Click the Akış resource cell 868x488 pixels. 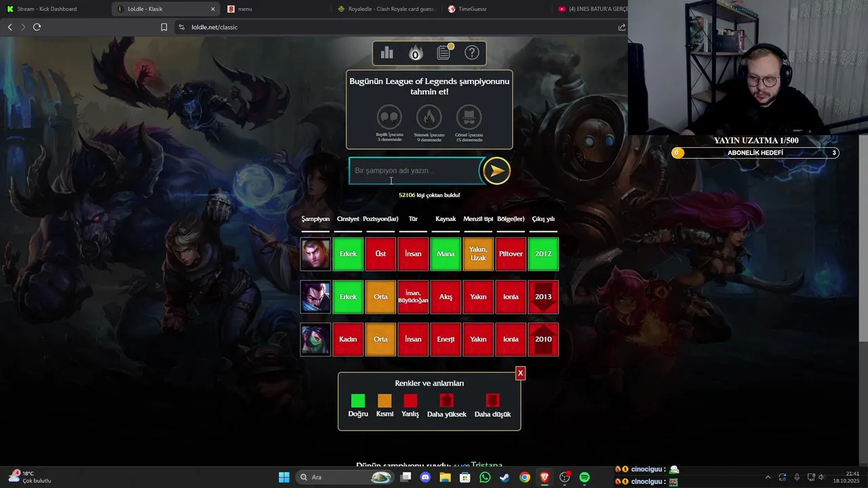pyautogui.click(x=446, y=297)
